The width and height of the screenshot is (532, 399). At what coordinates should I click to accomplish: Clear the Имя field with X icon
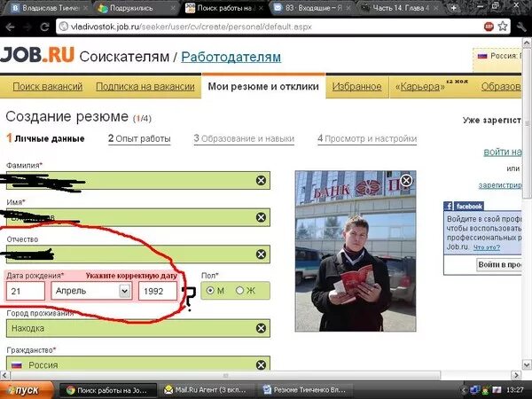point(261,217)
